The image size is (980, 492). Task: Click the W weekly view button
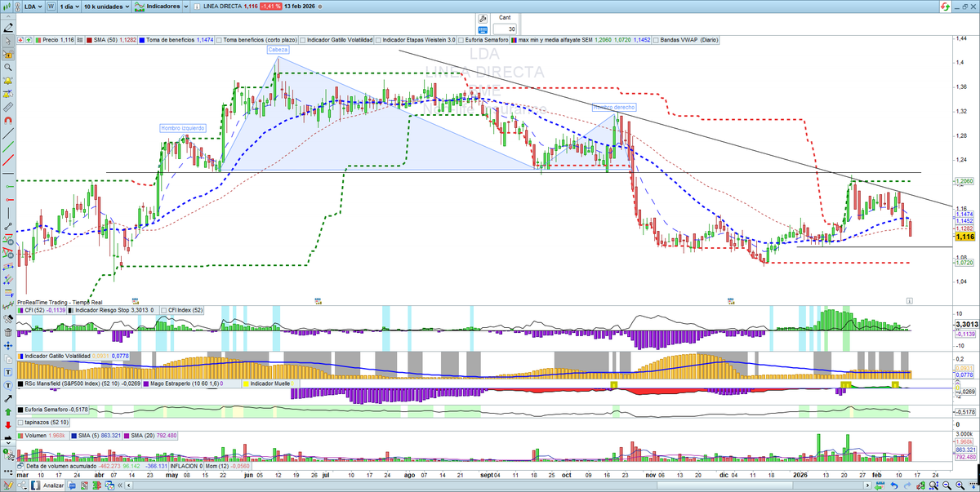(51, 7)
